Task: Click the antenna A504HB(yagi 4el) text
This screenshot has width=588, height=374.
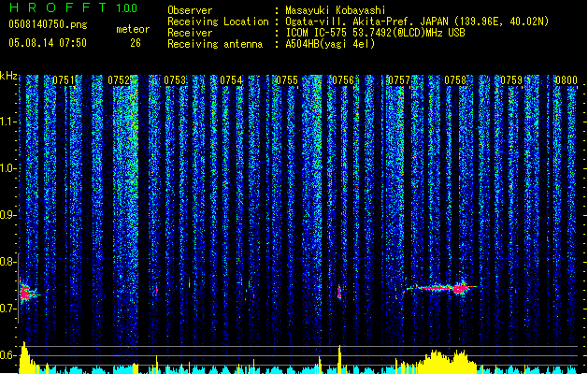Action: click(x=330, y=44)
